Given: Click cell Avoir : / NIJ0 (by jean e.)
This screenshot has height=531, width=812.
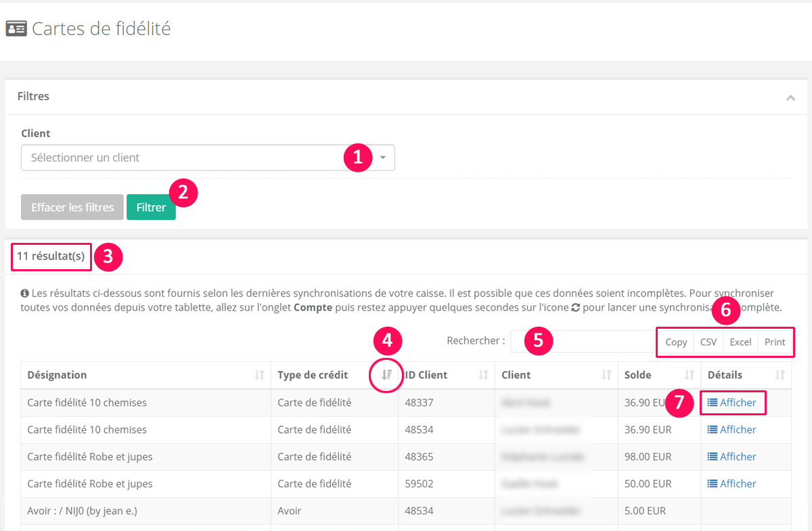Looking at the screenshot, I should [x=145, y=511].
